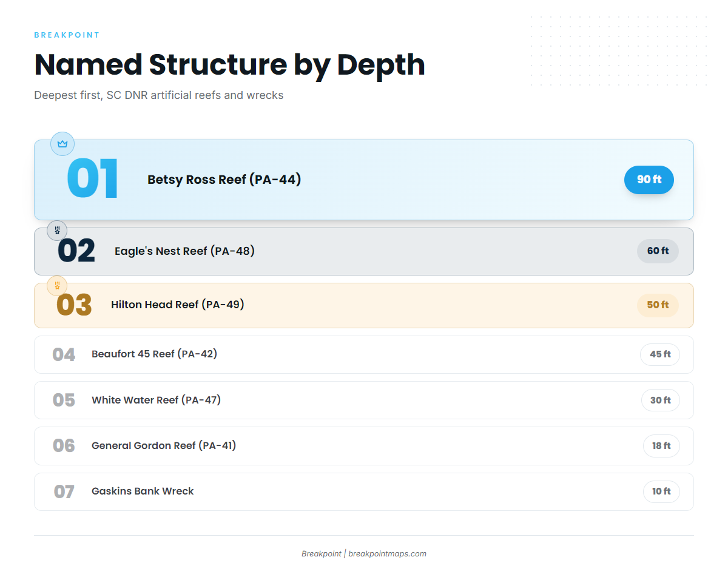Image resolution: width=728 pixels, height=574 pixels.
Task: Open the Gaskins Bank Wreck row
Action: (364, 492)
